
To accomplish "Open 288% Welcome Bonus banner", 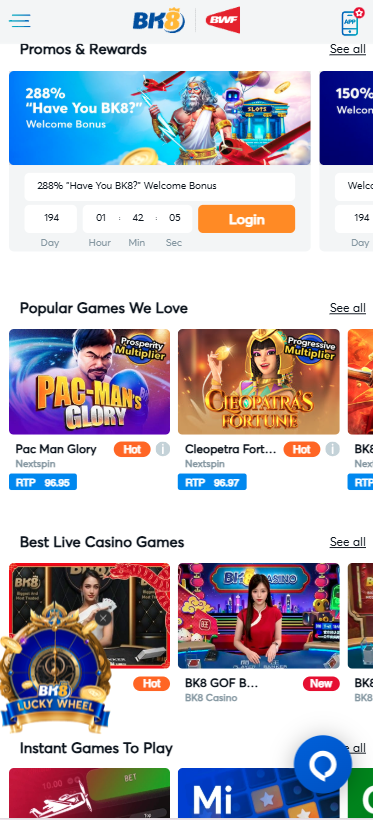I will tap(160, 118).
